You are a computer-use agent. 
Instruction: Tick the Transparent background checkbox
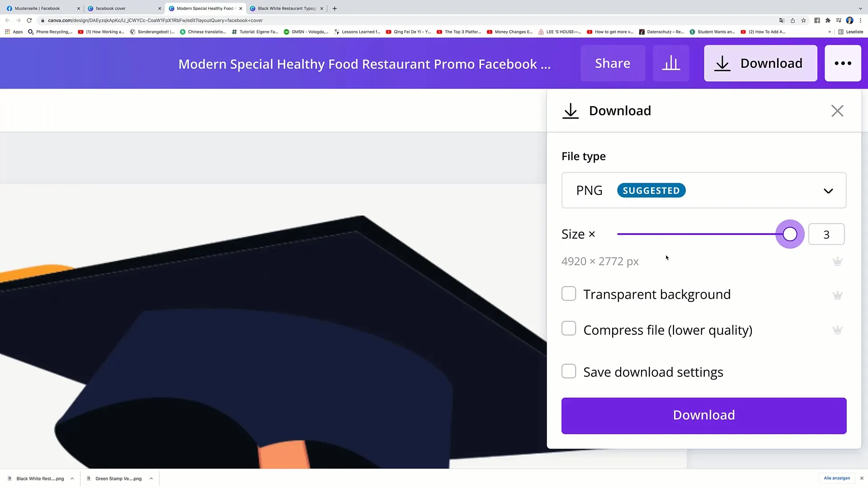point(569,294)
